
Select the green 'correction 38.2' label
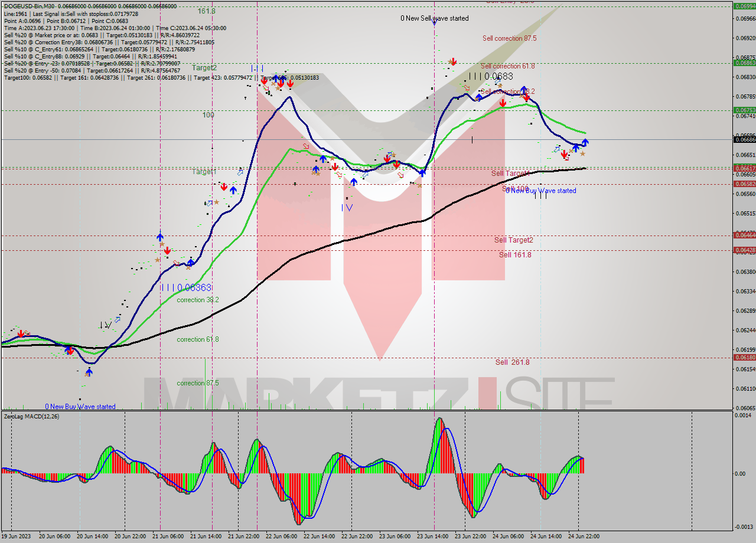(x=198, y=300)
